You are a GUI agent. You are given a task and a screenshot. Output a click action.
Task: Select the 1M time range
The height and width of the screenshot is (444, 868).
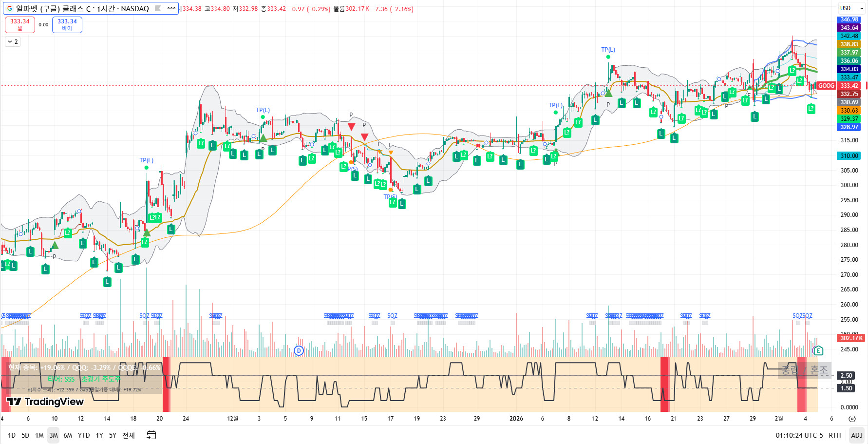[x=39, y=435]
